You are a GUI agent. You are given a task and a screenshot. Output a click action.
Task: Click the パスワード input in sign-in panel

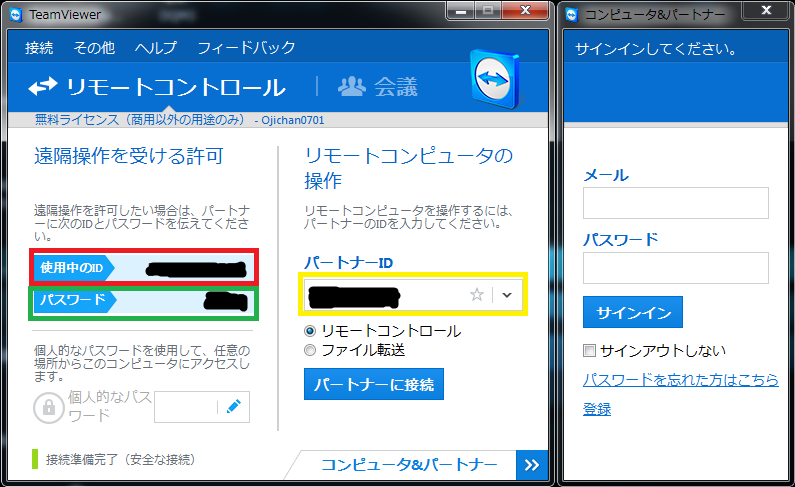coord(675,268)
